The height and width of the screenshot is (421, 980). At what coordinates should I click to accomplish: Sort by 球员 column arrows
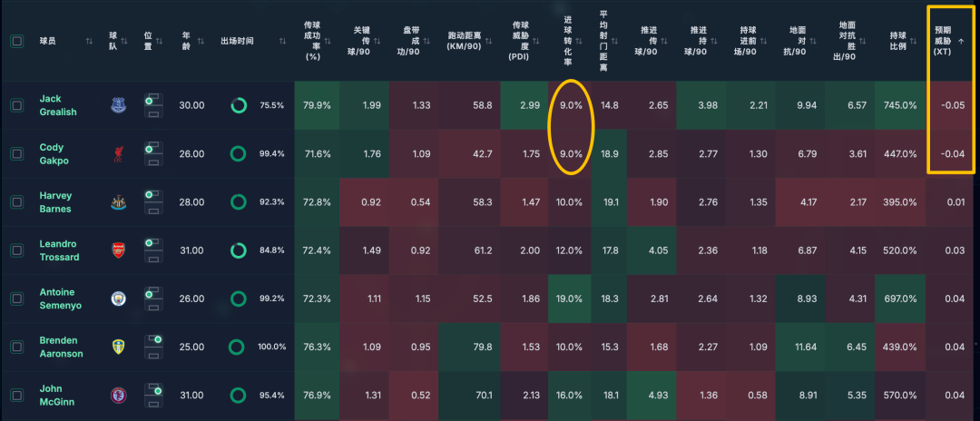[x=89, y=41]
